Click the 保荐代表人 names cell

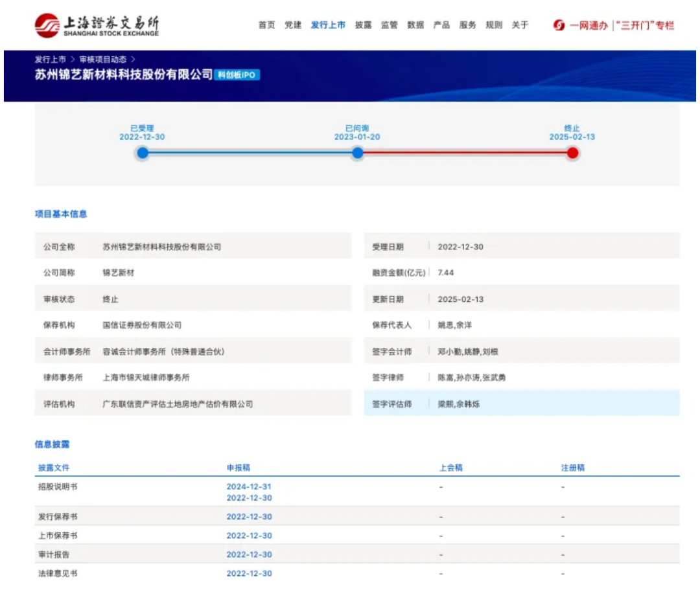tap(454, 325)
